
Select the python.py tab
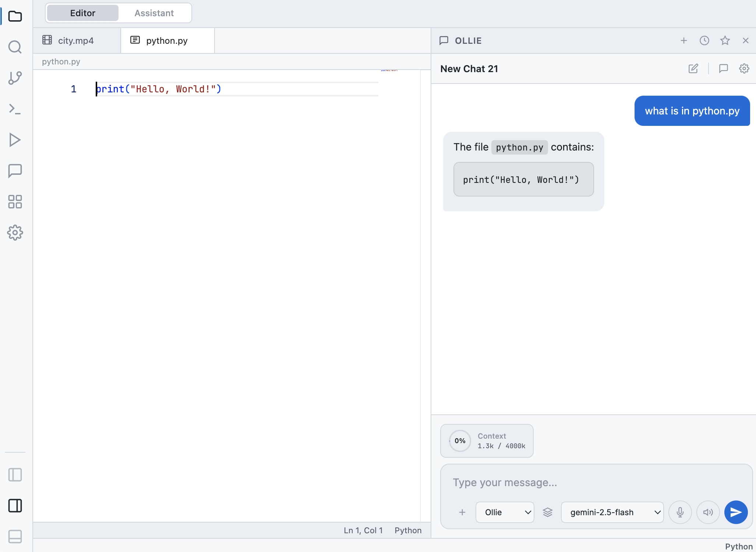coord(166,40)
